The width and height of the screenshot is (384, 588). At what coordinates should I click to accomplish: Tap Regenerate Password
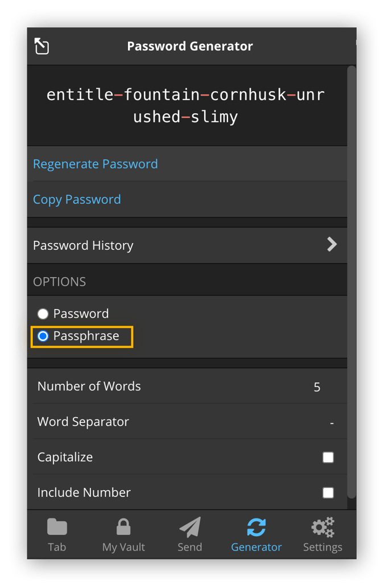point(96,164)
